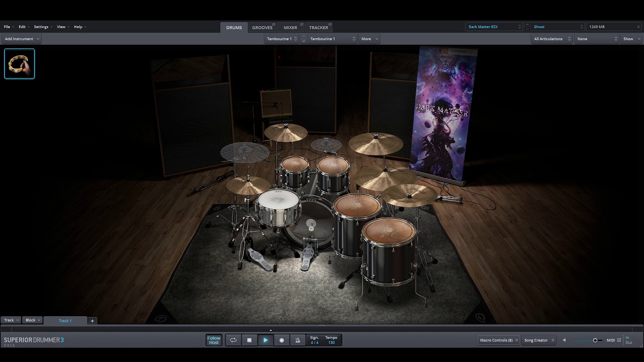Click the stepper between the Tambourine dropdowns
The width and height of the screenshot is (644, 362).
point(303,39)
